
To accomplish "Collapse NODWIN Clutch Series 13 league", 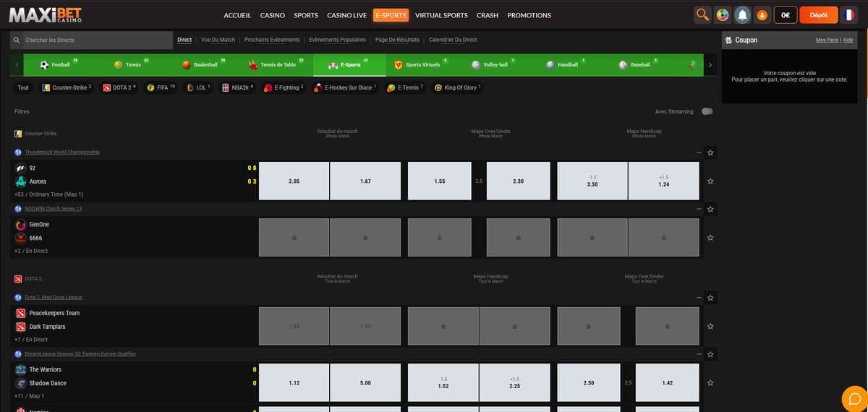I will click(x=699, y=209).
